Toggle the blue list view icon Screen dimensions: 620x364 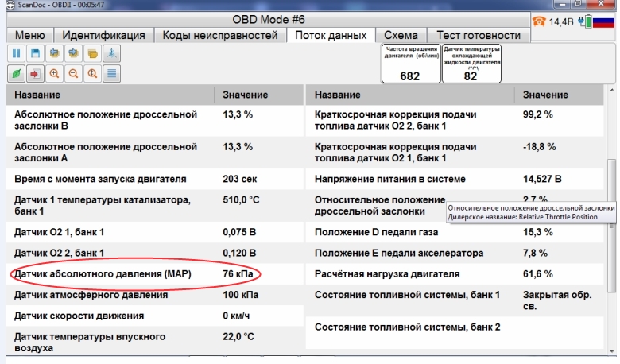111,73
